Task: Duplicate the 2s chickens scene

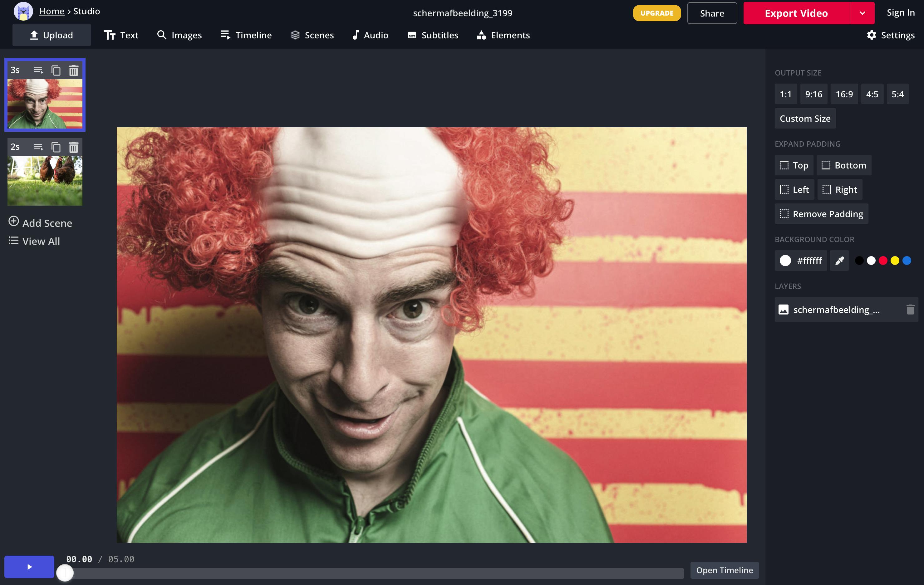Action: tap(56, 147)
